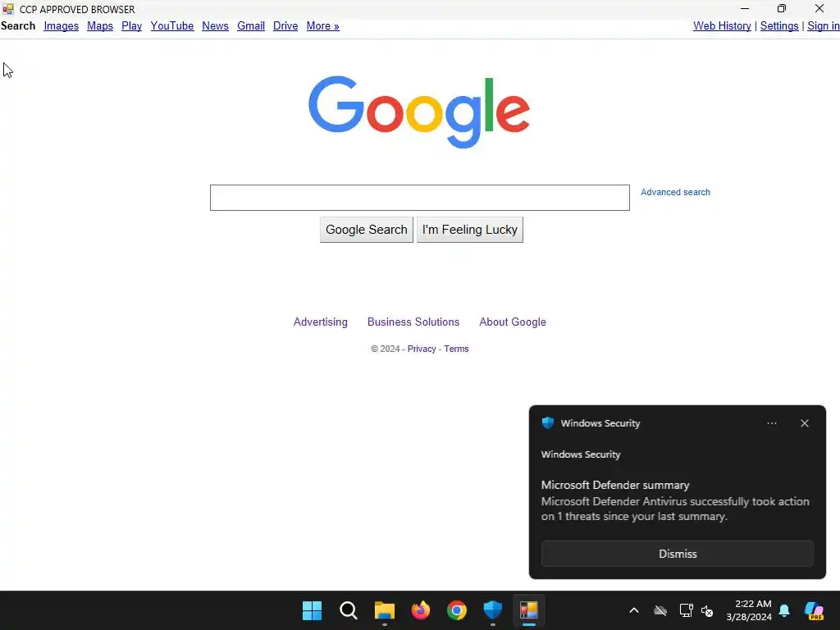Close the Windows Security notification
This screenshot has height=630, width=840.
tap(805, 423)
